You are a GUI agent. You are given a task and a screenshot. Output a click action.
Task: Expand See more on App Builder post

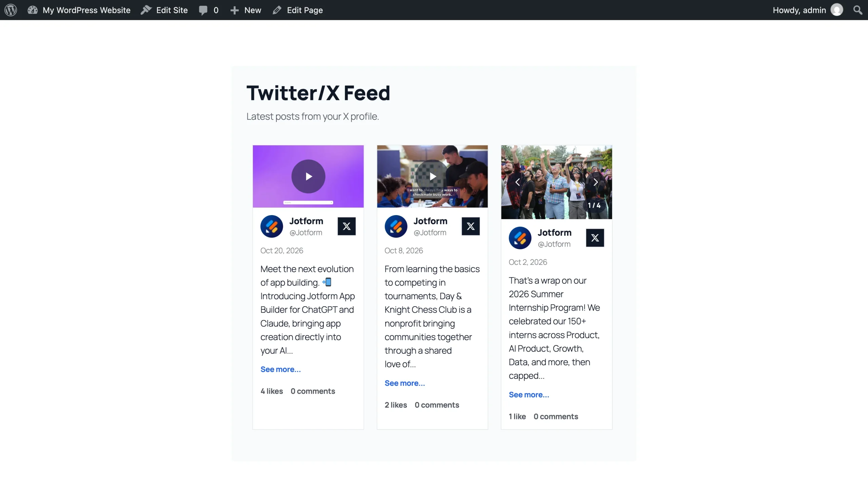pos(280,369)
